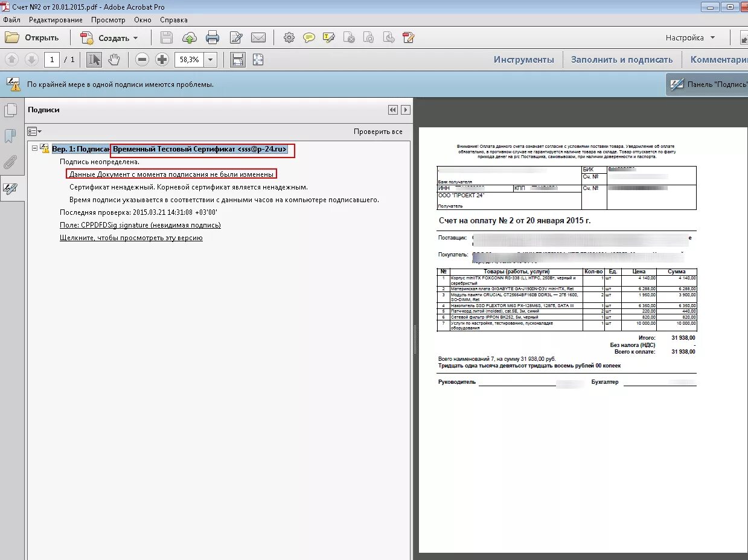Print the document with printer icon
The height and width of the screenshot is (560, 748).
213,37
